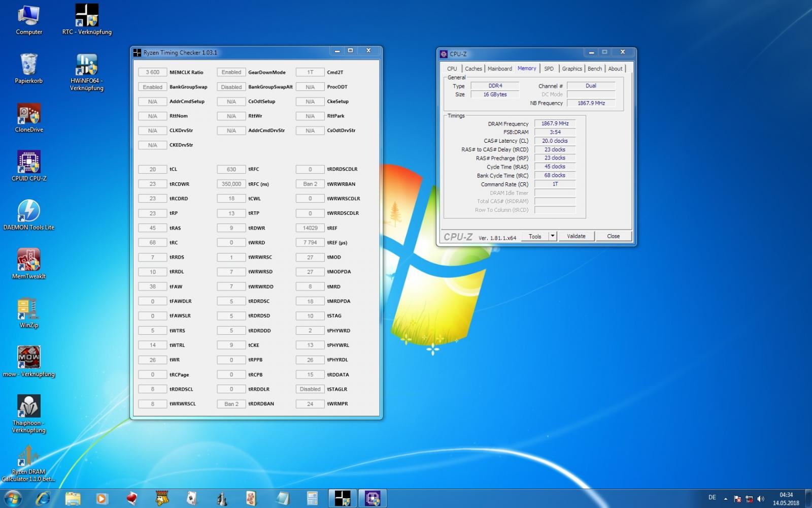
Task: Click Internet Explorer in the taskbar
Action: point(43,498)
